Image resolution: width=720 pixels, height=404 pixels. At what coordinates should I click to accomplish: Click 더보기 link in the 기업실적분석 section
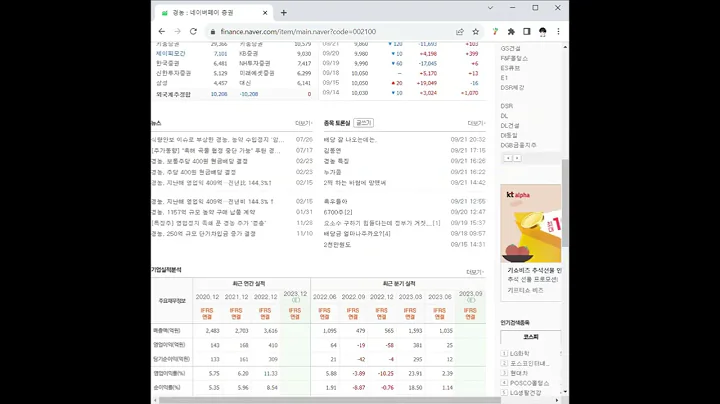point(475,272)
